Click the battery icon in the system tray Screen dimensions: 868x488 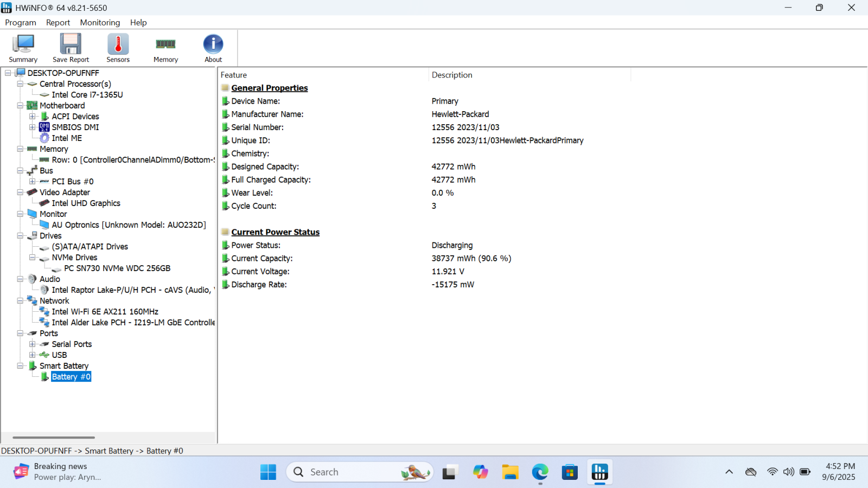(804, 472)
